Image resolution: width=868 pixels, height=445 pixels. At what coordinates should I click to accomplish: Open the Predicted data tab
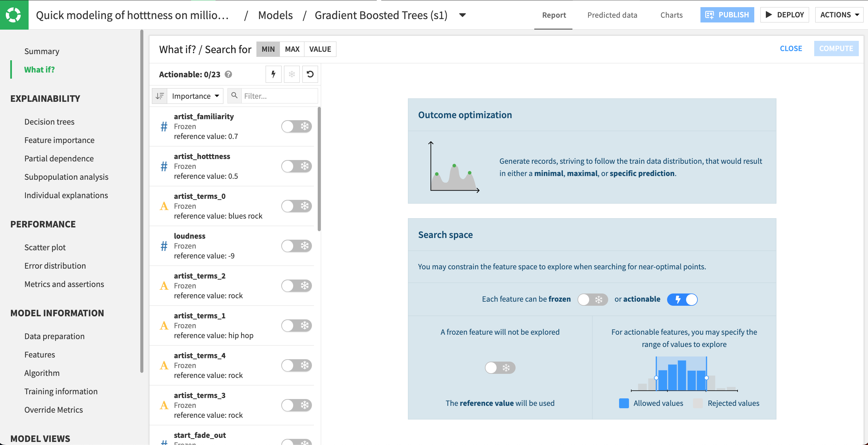(x=612, y=15)
